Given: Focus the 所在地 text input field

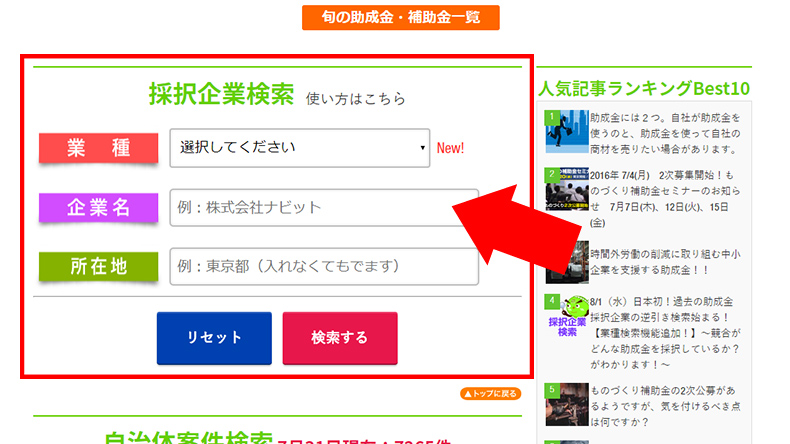Looking at the screenshot, I should [x=324, y=267].
